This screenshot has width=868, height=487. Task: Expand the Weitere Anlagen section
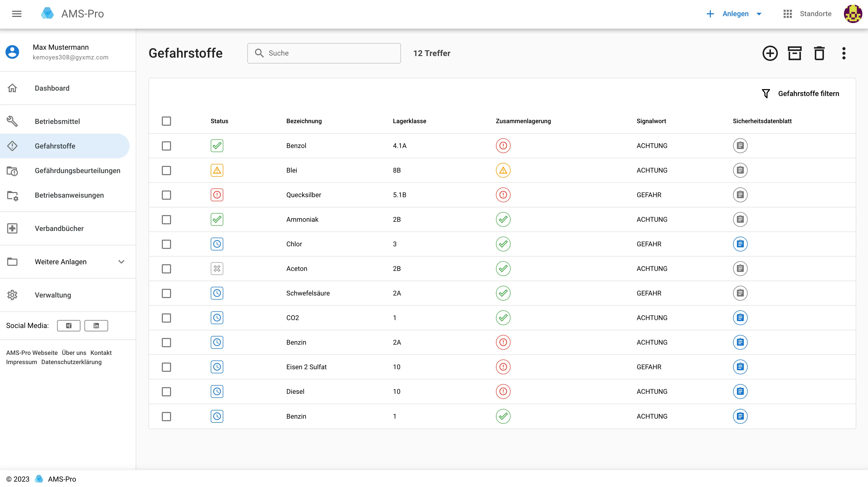[121, 262]
